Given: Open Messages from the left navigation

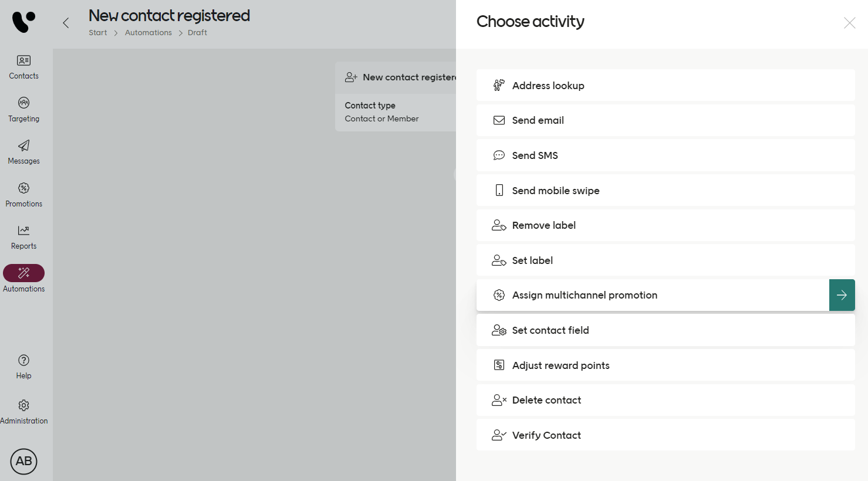Looking at the screenshot, I should coord(23,151).
